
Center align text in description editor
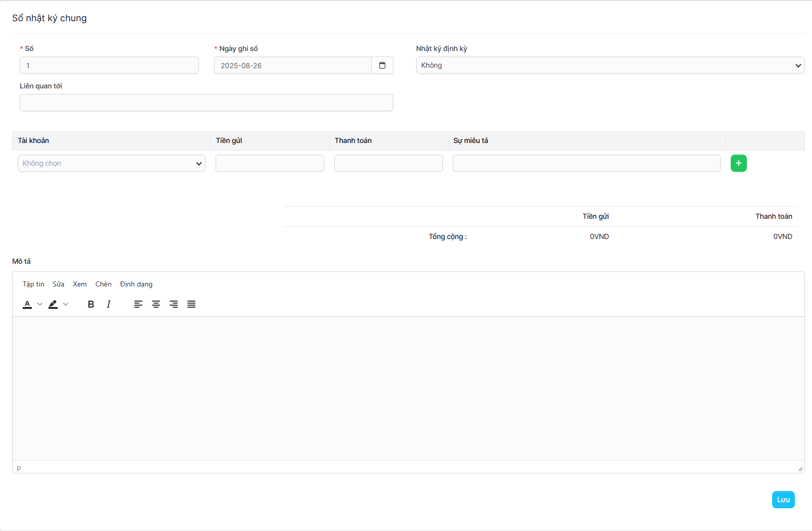(x=156, y=304)
